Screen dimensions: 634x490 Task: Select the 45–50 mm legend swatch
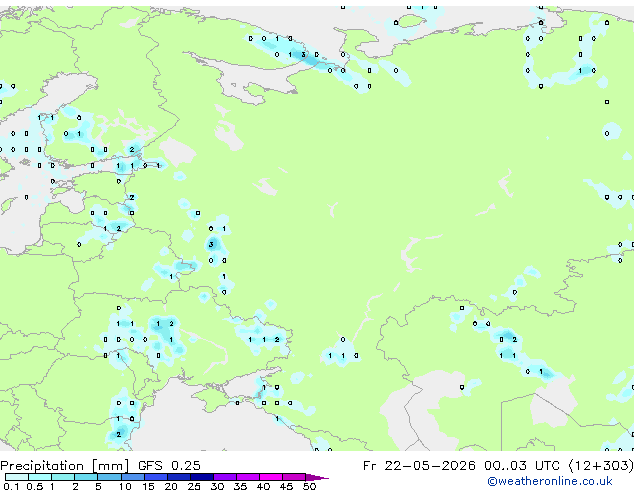click(x=294, y=477)
